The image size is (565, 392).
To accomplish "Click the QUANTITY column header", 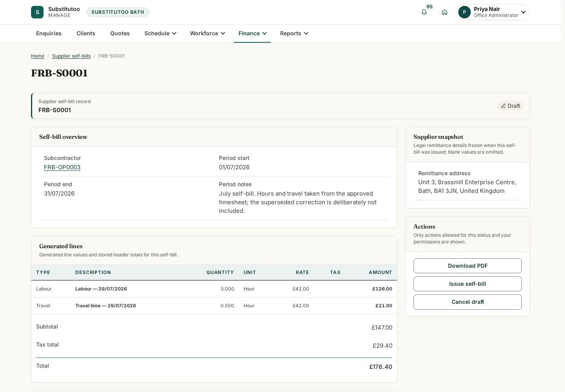I will (220, 272).
